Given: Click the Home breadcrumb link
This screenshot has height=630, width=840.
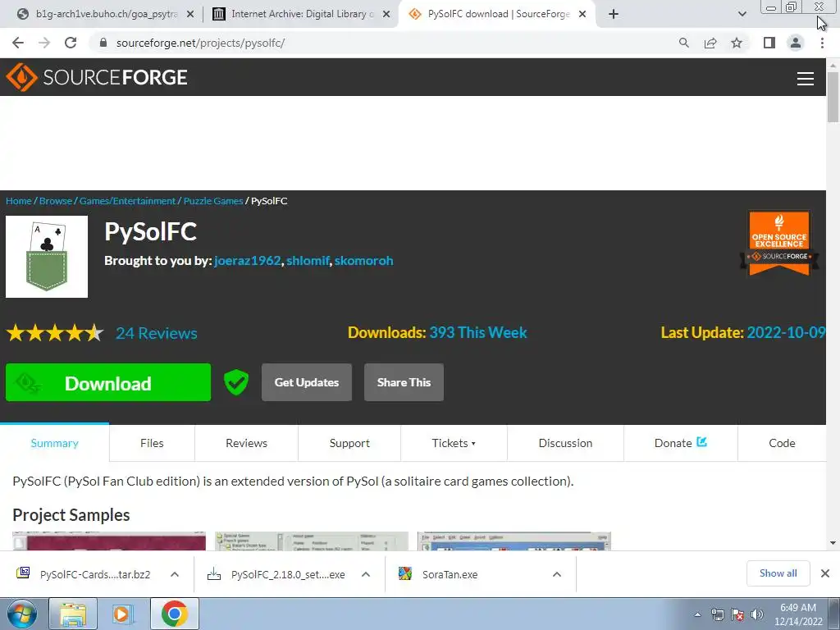Looking at the screenshot, I should click(19, 201).
